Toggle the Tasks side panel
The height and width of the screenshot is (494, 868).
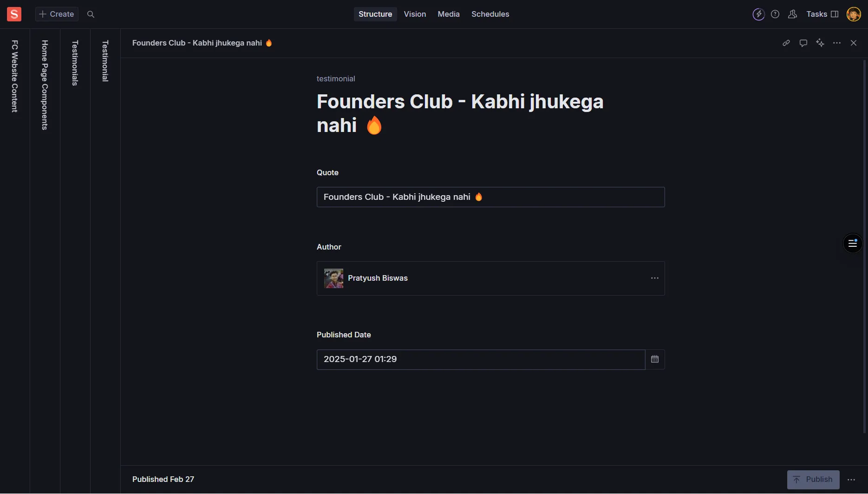[822, 14]
